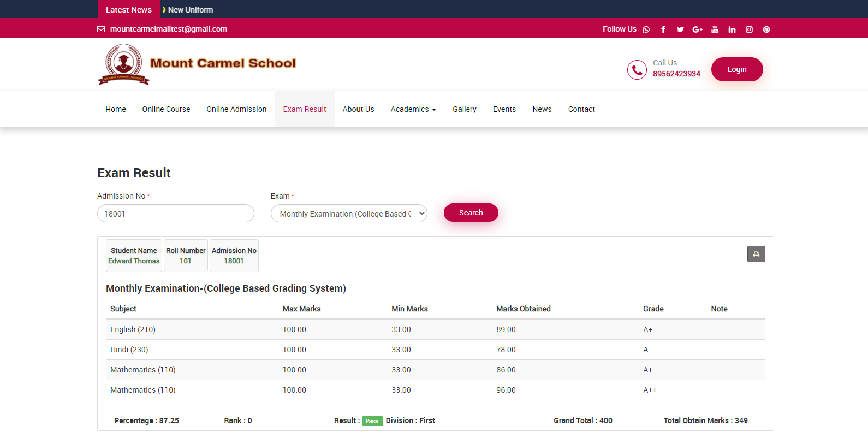Open the YouTube channel icon
This screenshot has height=439, width=868.
pos(715,29)
